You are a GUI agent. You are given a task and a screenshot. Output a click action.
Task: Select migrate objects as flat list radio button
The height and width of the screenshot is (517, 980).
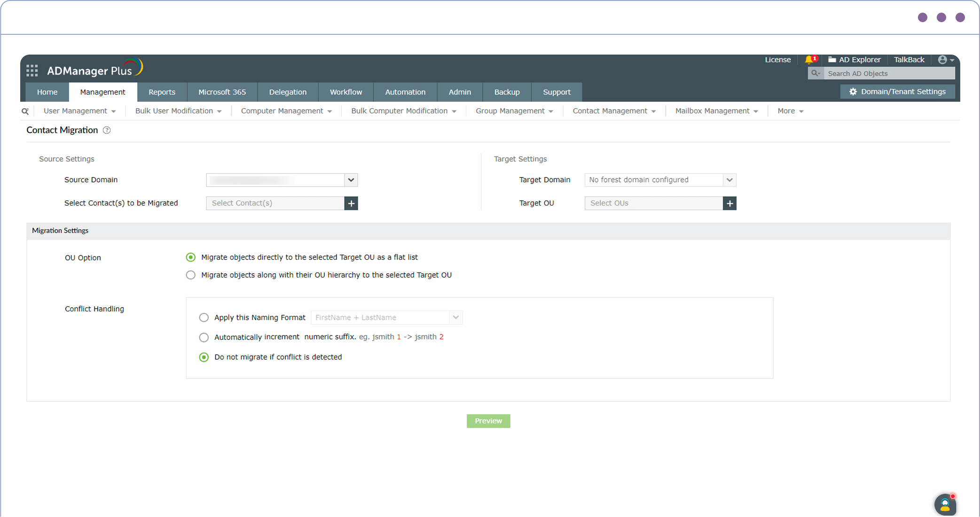tap(192, 257)
